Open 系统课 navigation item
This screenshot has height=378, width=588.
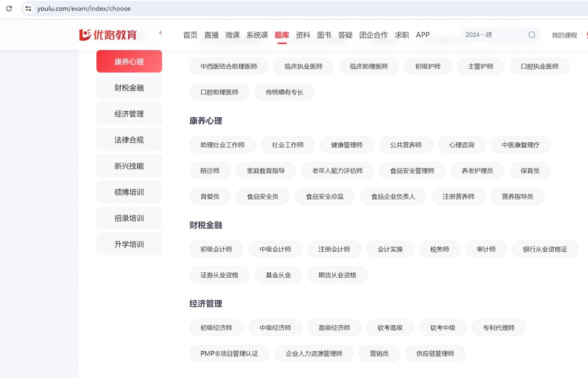point(257,35)
